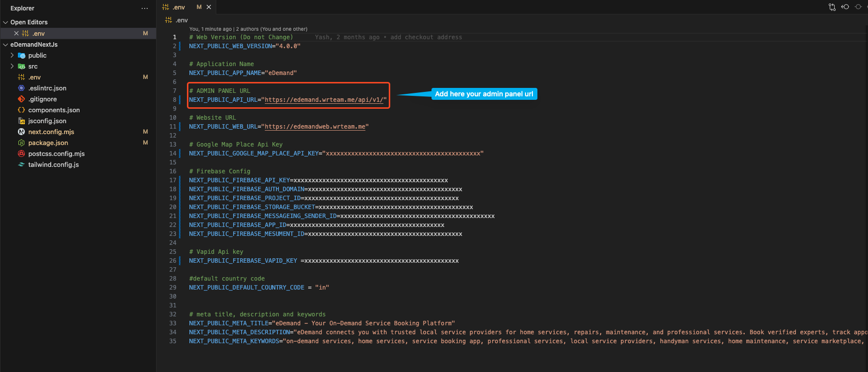The width and height of the screenshot is (868, 372).
Task: Click NEXT_PUBLIC_GOOGLE_MAP_PLACE_API_KEY variable
Action: (254, 153)
